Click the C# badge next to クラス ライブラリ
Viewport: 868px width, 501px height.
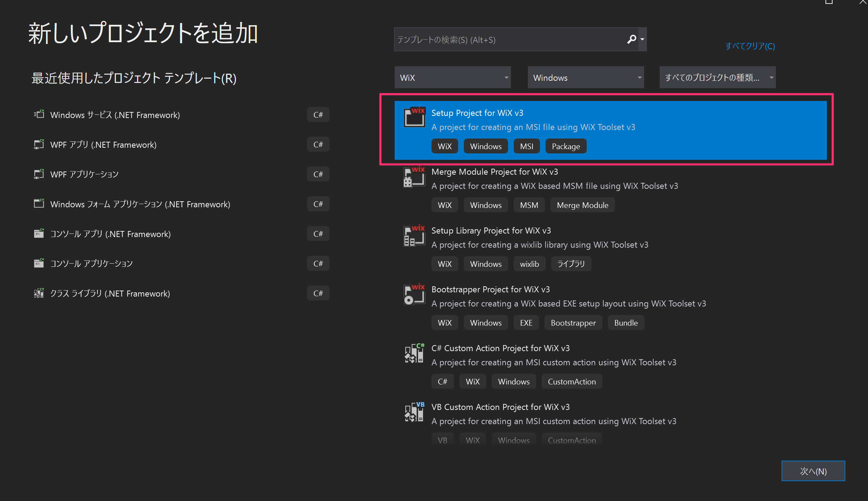(318, 293)
